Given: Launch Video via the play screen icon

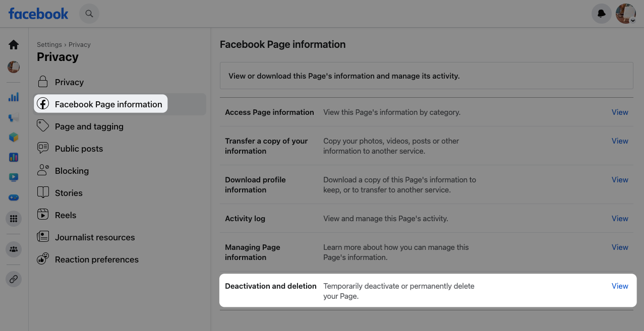Looking at the screenshot, I should tap(14, 177).
